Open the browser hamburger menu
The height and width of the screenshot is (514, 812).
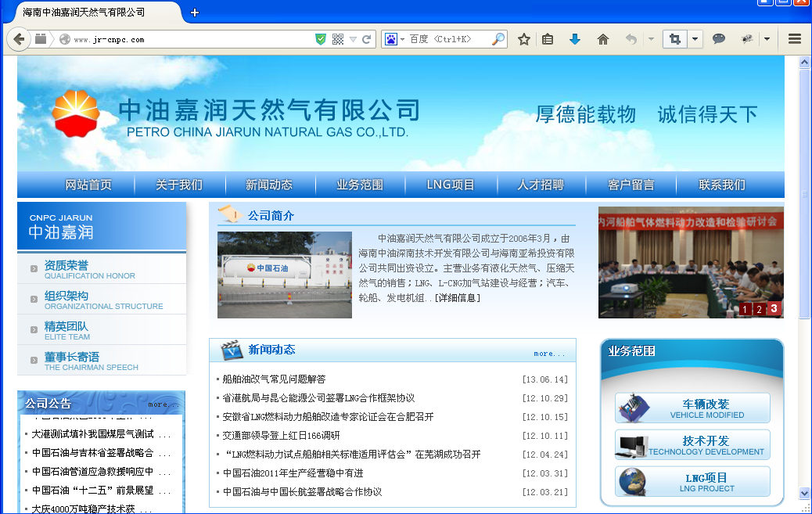point(795,39)
